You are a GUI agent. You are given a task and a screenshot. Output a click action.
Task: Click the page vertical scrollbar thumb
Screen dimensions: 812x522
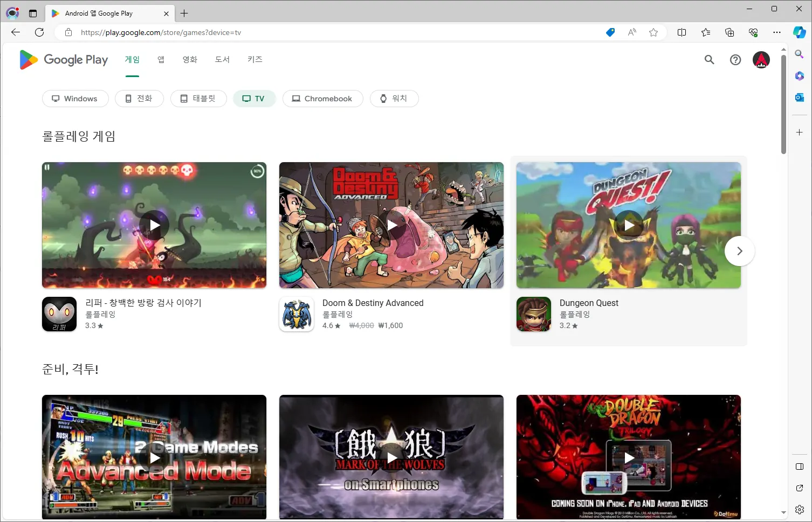click(x=783, y=104)
